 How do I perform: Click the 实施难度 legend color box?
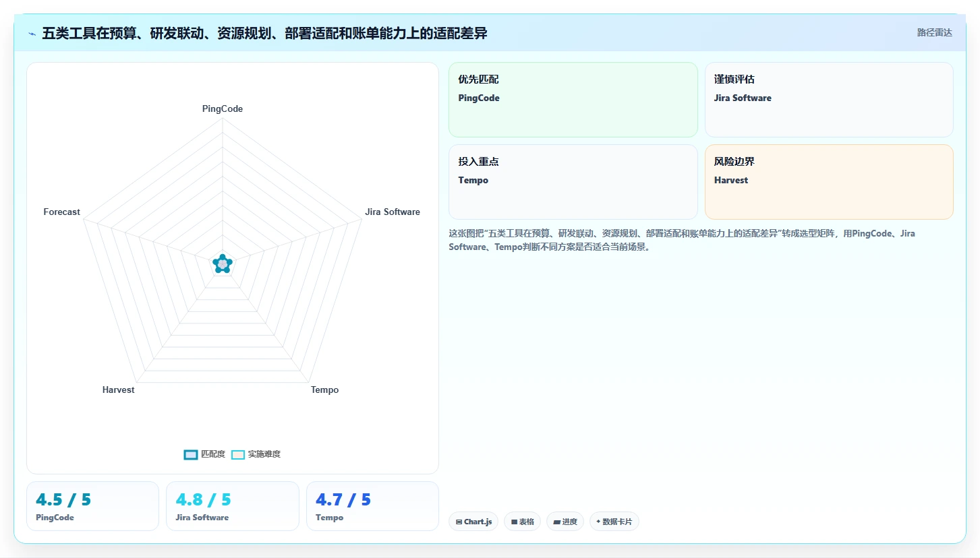click(238, 454)
